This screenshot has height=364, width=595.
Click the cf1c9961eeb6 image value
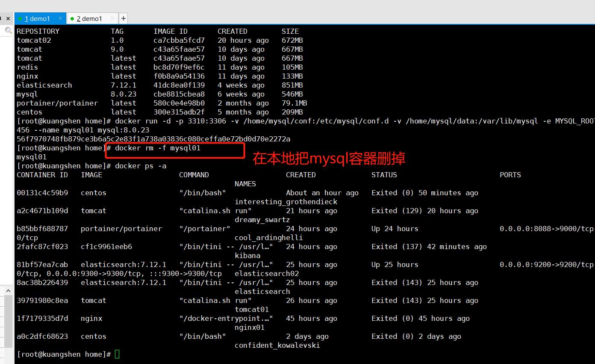point(106,247)
